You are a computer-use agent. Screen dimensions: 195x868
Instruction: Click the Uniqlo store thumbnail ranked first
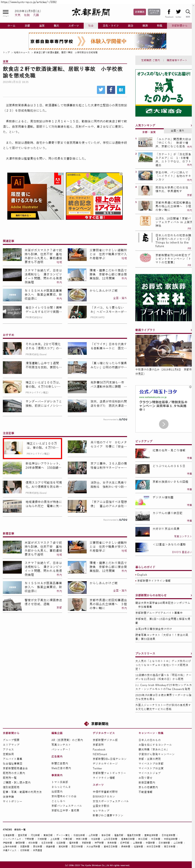(145, 142)
